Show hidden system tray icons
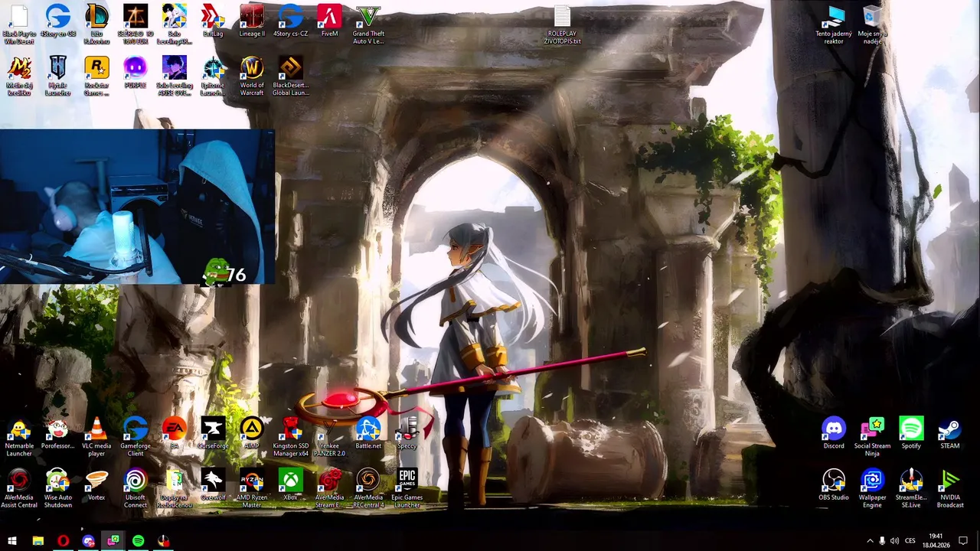Screen dimensions: 980x551 click(870, 541)
